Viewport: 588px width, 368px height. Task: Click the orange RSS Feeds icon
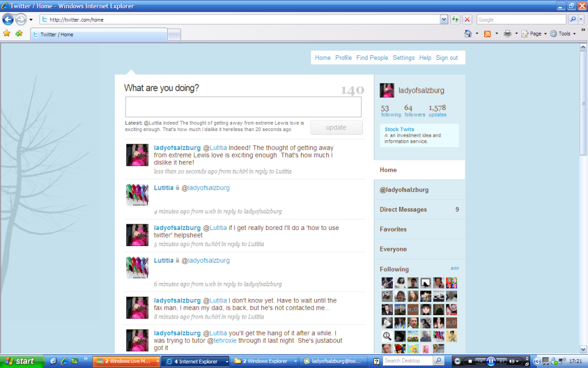488,34
